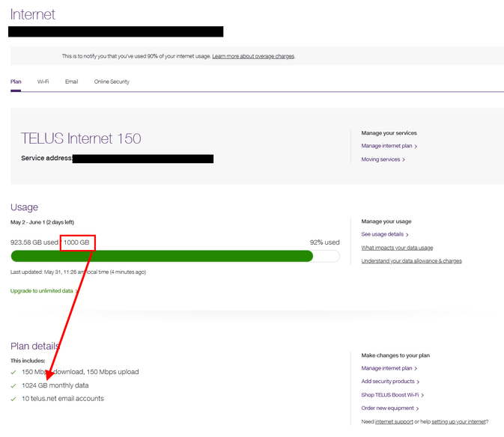The height and width of the screenshot is (437, 504).
Task: Click See usage details link
Action: pos(383,234)
